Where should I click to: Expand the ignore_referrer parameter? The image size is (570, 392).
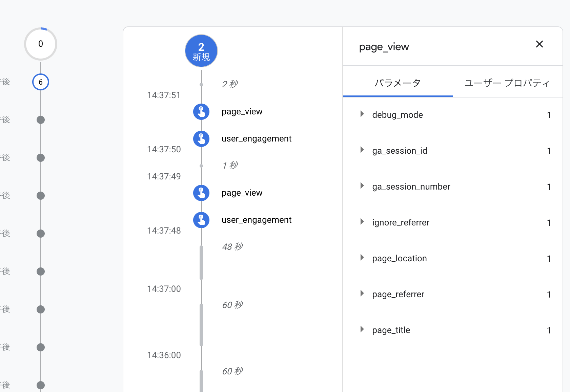(x=362, y=222)
